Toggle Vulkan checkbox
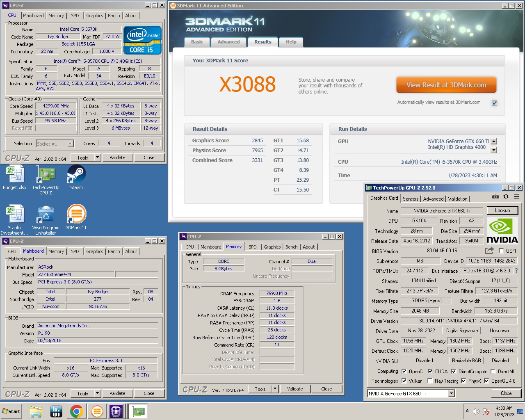This screenshot has width=525, height=420. point(404,381)
